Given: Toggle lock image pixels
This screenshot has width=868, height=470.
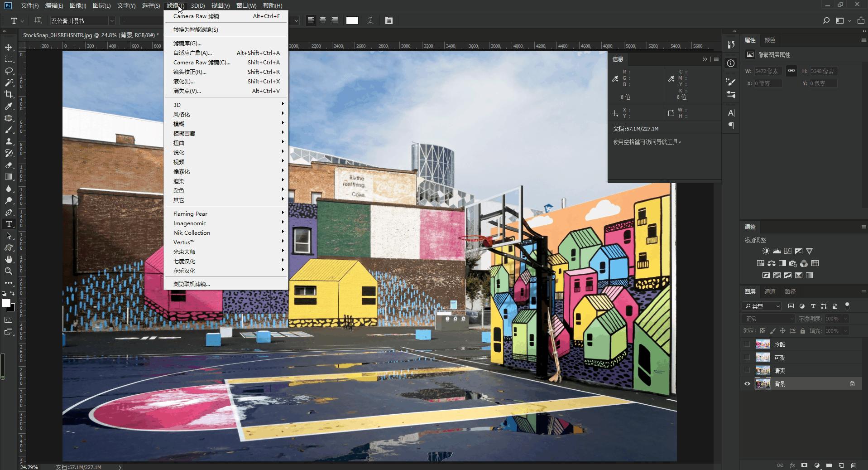Looking at the screenshot, I should click(772, 331).
